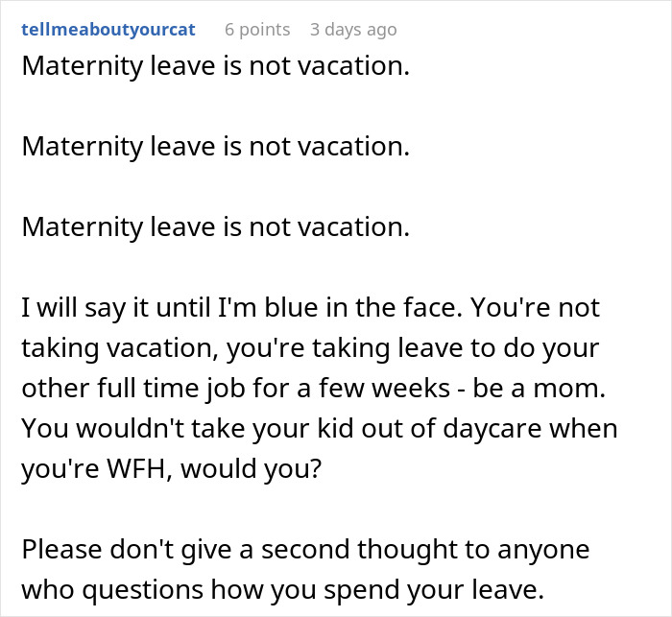This screenshot has height=617, width=672.
Task: Click the 3 days ago timestamp
Action: tap(352, 30)
